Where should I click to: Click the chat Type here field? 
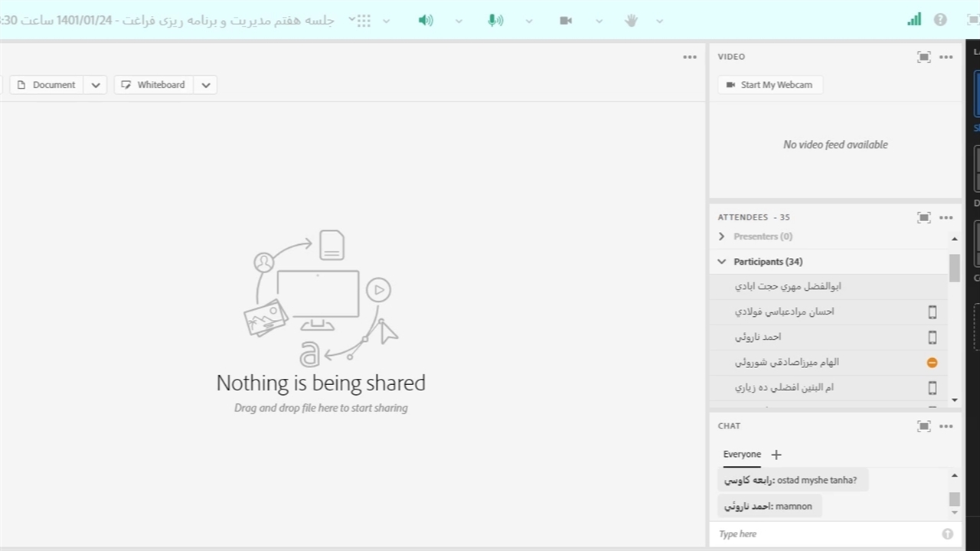pos(827,534)
